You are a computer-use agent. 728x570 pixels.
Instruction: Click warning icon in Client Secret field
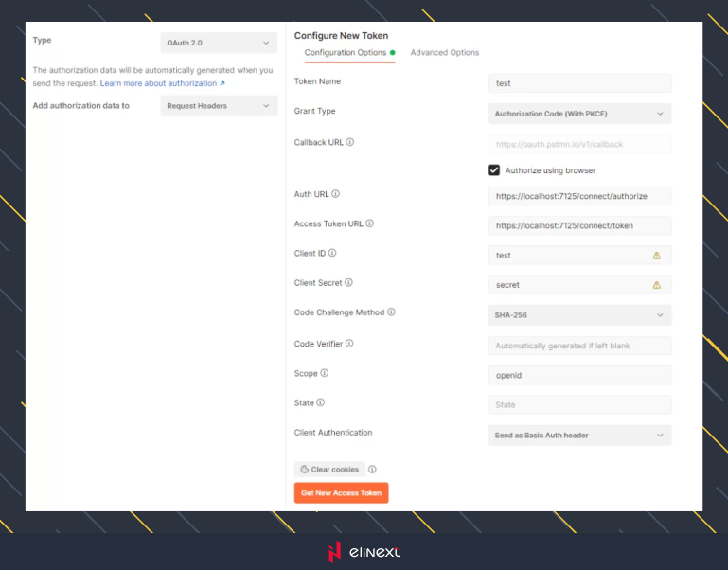coord(656,285)
